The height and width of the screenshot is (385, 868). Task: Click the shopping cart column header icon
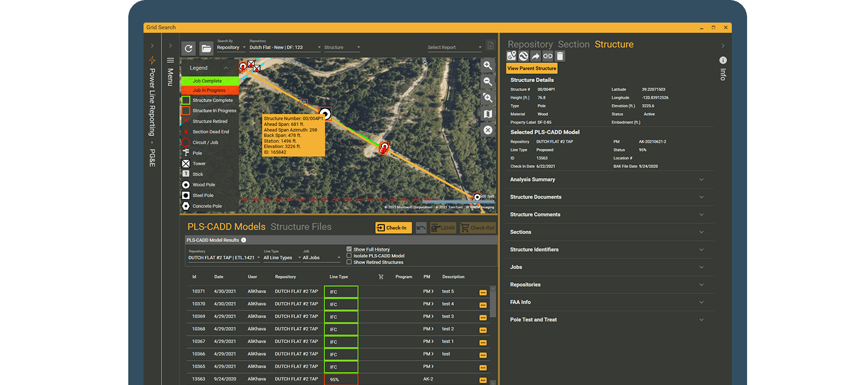pos(381,277)
